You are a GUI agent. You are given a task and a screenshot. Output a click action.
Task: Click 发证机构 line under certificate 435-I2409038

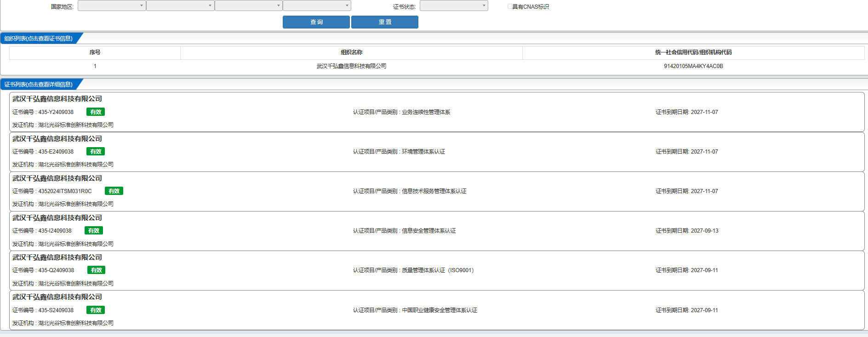pyautogui.click(x=63, y=244)
